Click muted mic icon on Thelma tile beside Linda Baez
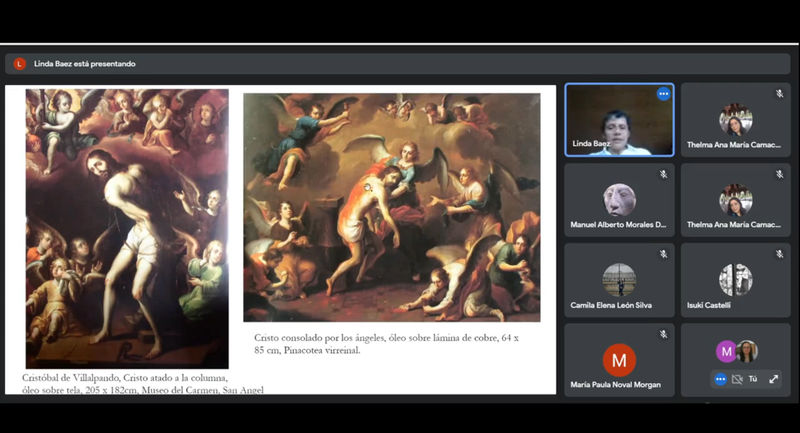800x433 pixels. [x=780, y=94]
